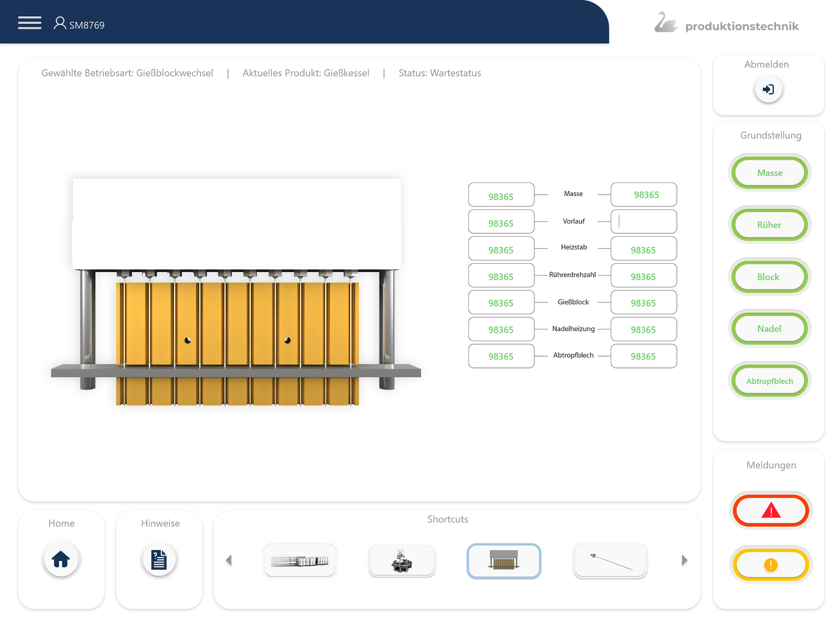This screenshot has width=840, height=630.
Task: Click the empty Vorlaufright input field
Action: click(x=644, y=221)
